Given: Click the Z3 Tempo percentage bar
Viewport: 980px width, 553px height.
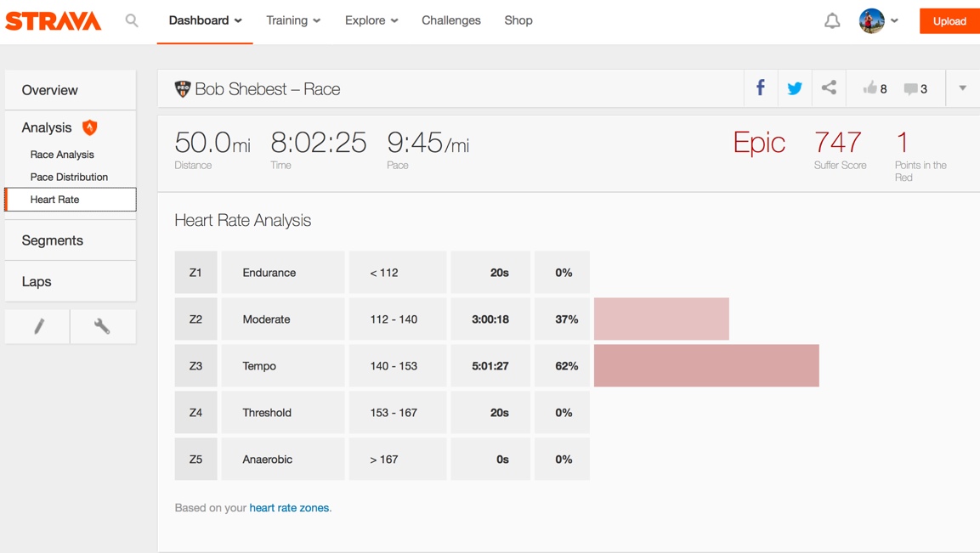Looking at the screenshot, I should click(x=706, y=365).
